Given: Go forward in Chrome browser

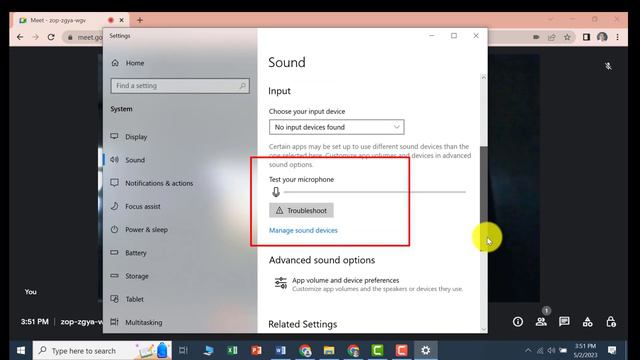Looking at the screenshot, I should tap(36, 37).
